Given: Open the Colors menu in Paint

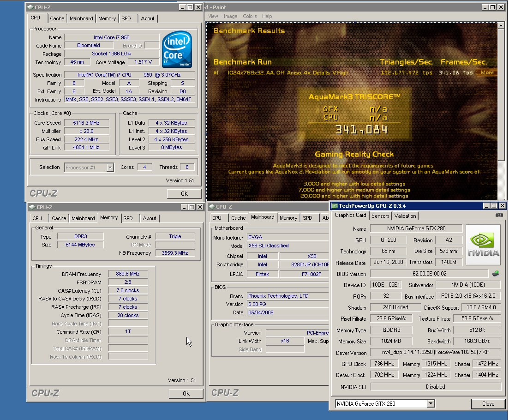Looking at the screenshot, I should coord(250,16).
